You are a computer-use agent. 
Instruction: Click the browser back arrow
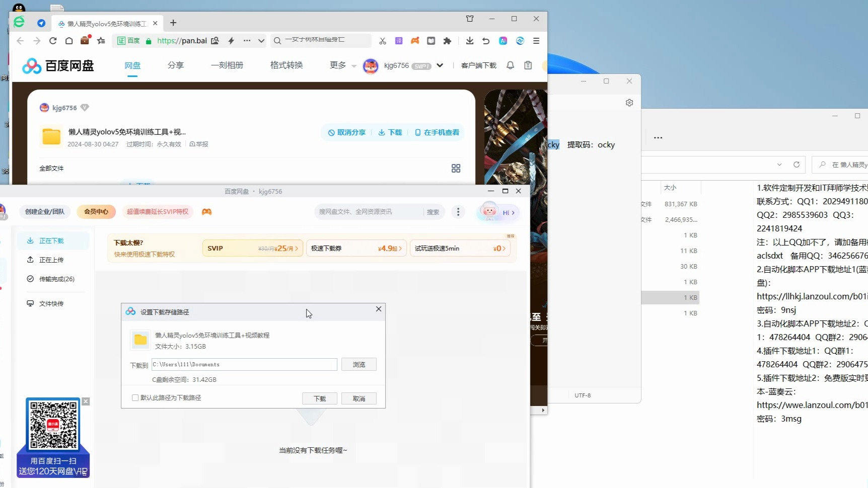20,41
